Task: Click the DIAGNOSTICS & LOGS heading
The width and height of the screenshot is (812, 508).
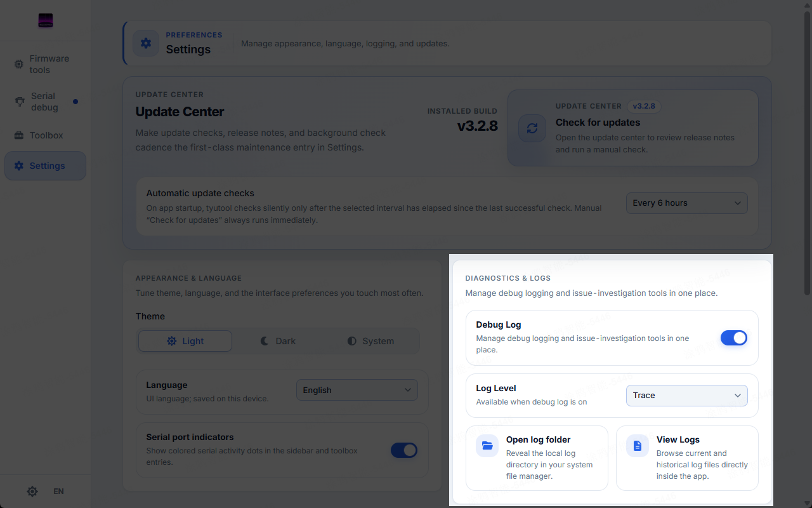Action: (x=508, y=278)
